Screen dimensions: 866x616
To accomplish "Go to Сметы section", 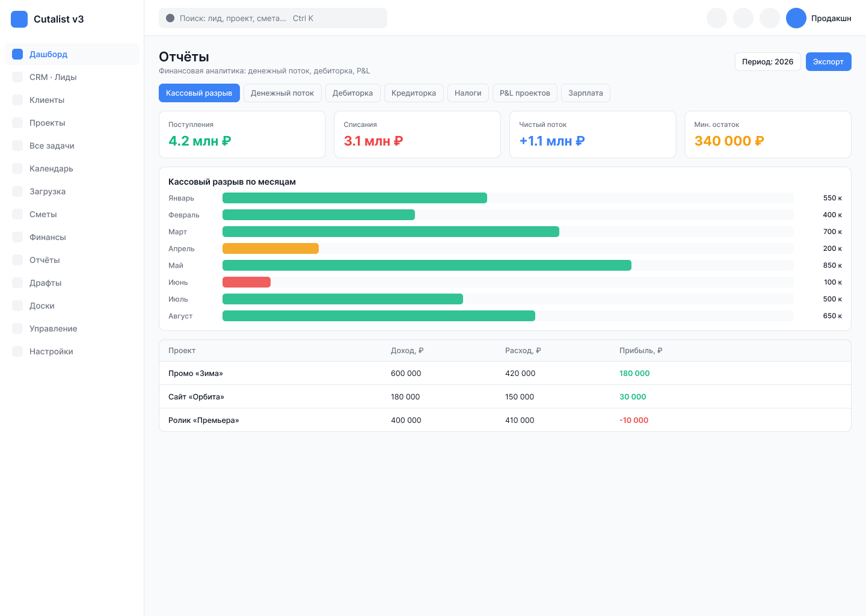I will click(x=72, y=214).
